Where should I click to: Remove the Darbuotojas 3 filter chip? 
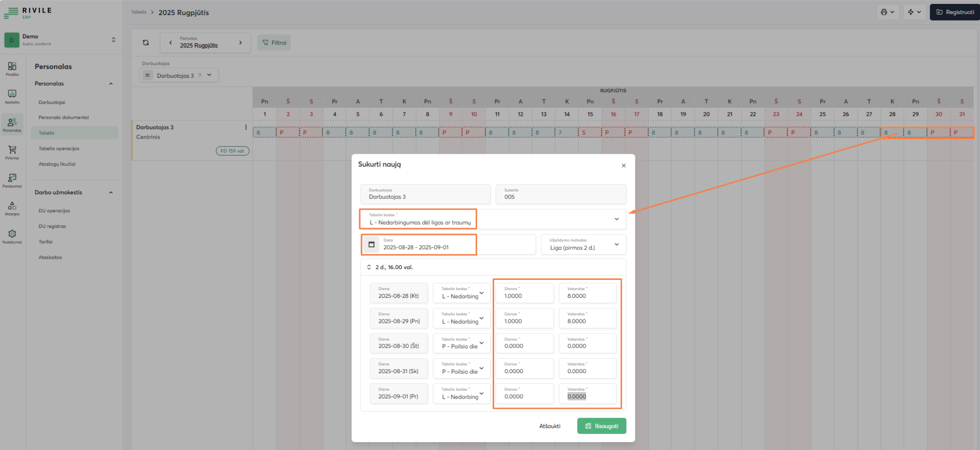pos(199,75)
